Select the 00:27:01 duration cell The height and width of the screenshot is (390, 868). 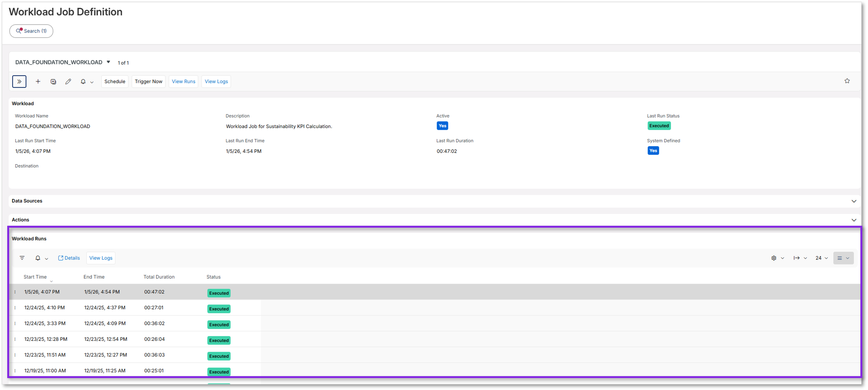point(154,308)
